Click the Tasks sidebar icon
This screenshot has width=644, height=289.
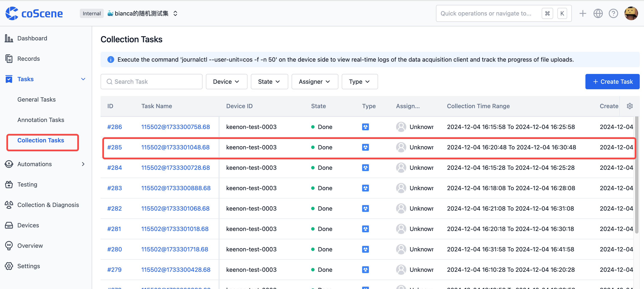click(9, 79)
